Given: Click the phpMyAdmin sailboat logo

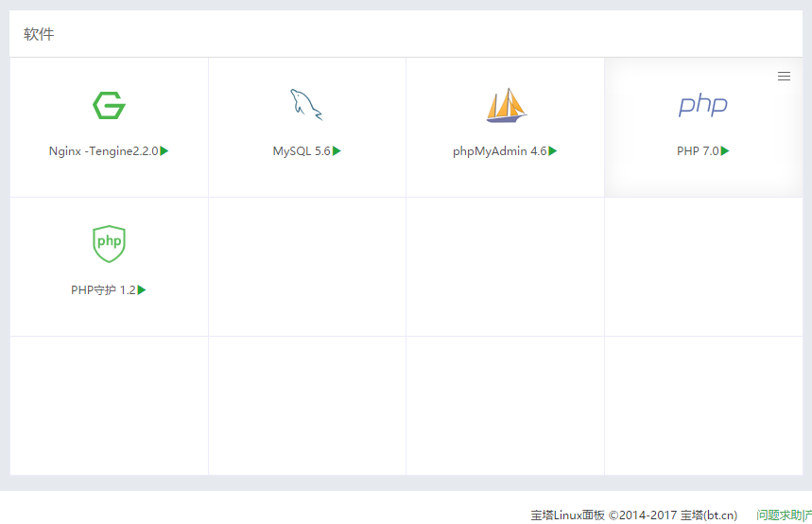Looking at the screenshot, I should pyautogui.click(x=506, y=105).
